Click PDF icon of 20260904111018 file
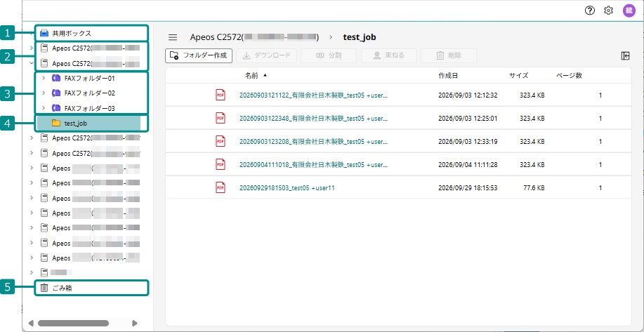Viewport: 644px width, 332px height. point(221,164)
